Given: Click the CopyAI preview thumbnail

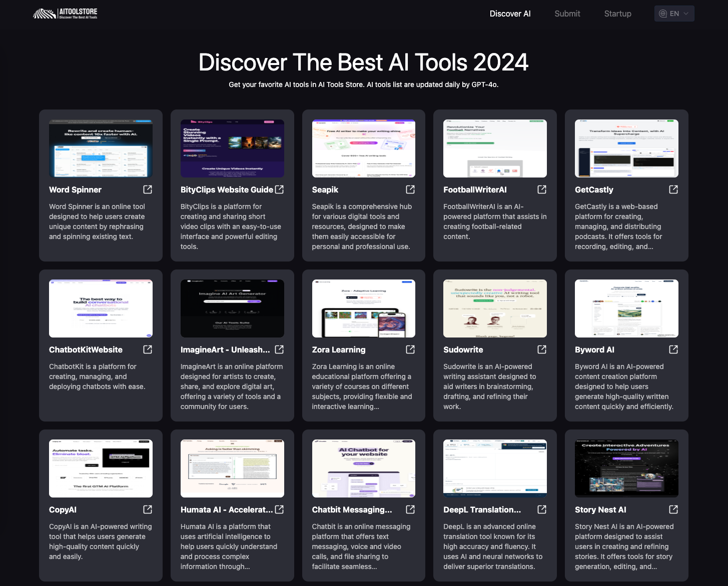Looking at the screenshot, I should pos(101,468).
